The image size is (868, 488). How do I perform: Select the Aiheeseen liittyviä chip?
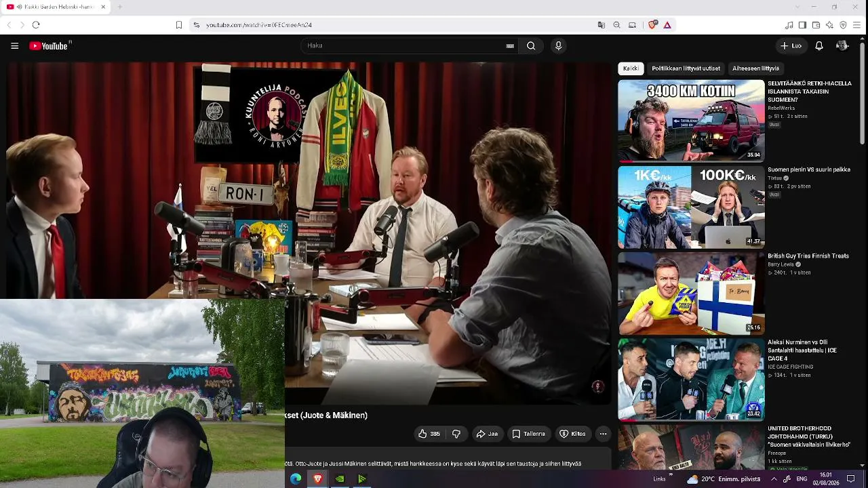pyautogui.click(x=755, y=68)
